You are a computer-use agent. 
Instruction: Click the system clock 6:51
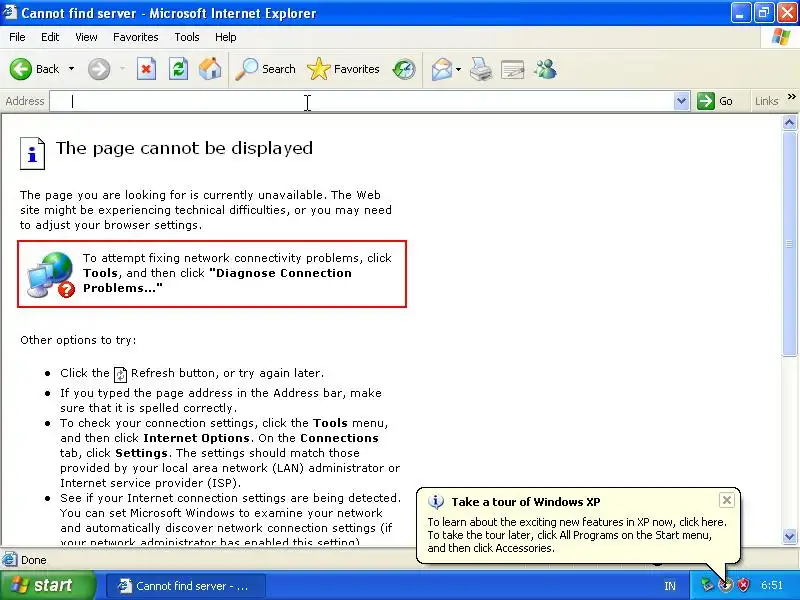pyautogui.click(x=771, y=585)
